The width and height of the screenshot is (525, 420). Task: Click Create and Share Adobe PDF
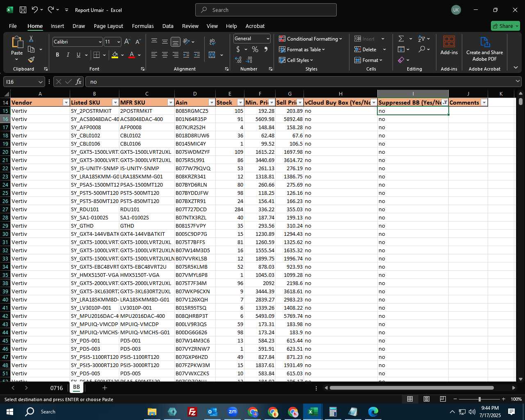(x=484, y=48)
